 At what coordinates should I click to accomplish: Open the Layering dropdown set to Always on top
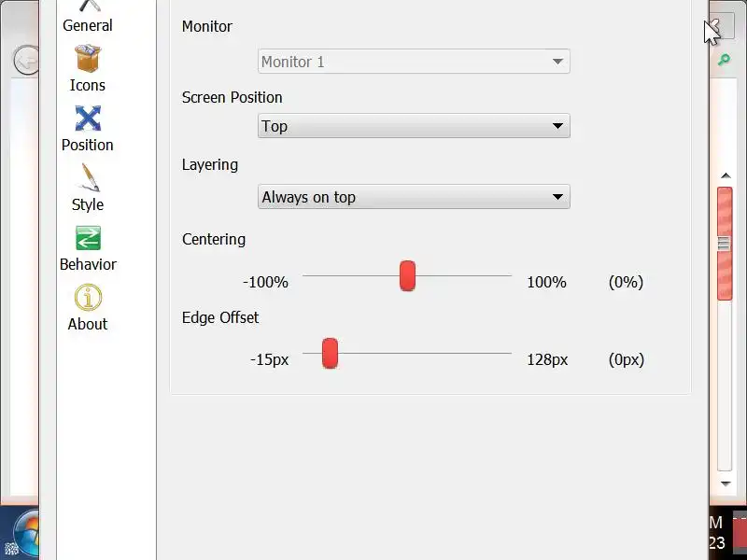(x=414, y=197)
